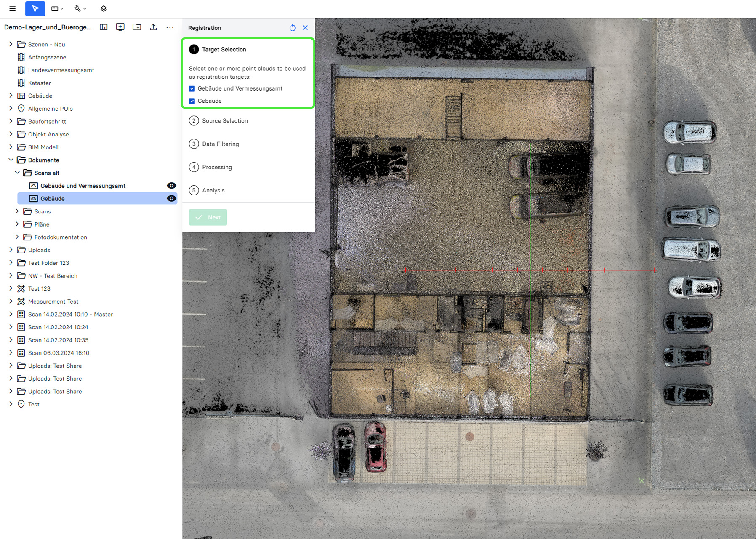Collapse the Dokumente folder

[11, 160]
